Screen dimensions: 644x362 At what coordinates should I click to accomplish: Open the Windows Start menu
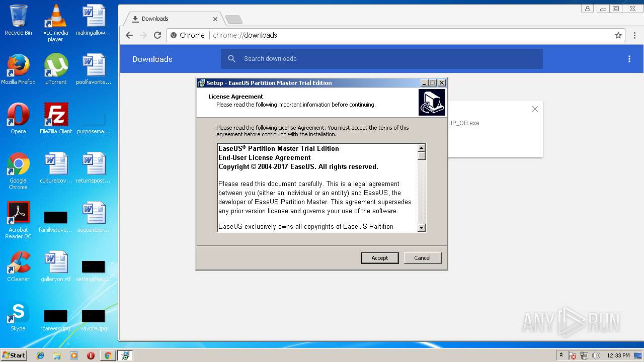pyautogui.click(x=14, y=355)
